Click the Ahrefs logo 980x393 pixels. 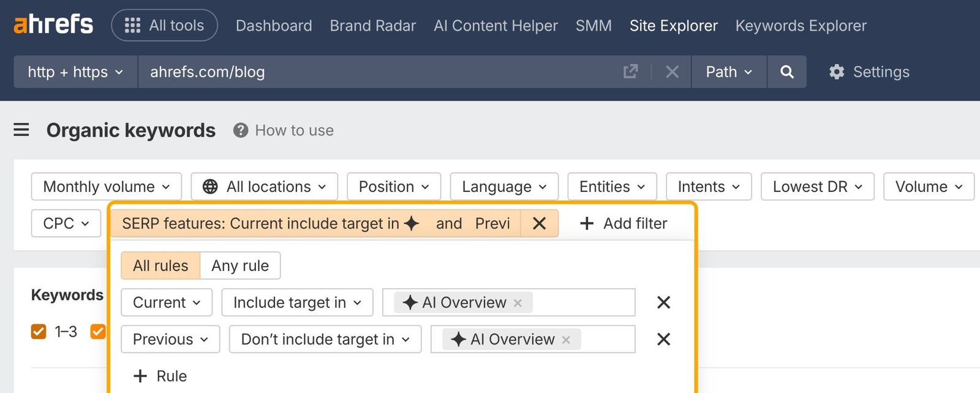point(53,25)
